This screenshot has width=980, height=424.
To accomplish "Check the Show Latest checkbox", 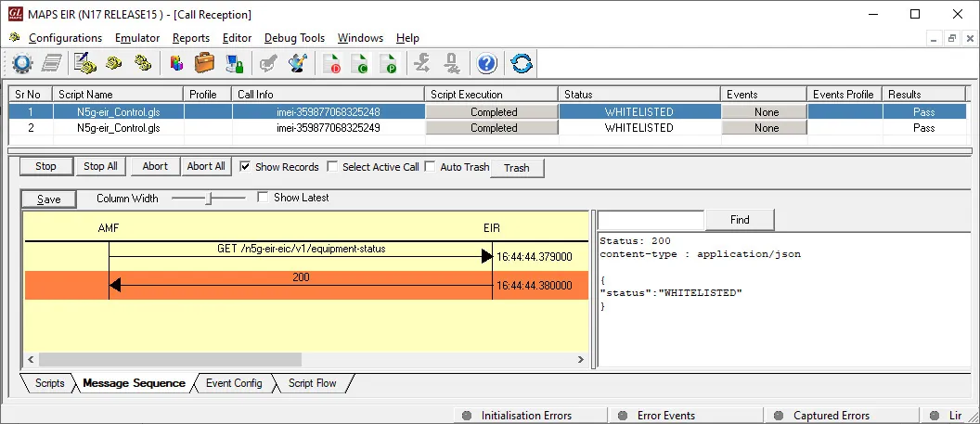I will tap(264, 198).
